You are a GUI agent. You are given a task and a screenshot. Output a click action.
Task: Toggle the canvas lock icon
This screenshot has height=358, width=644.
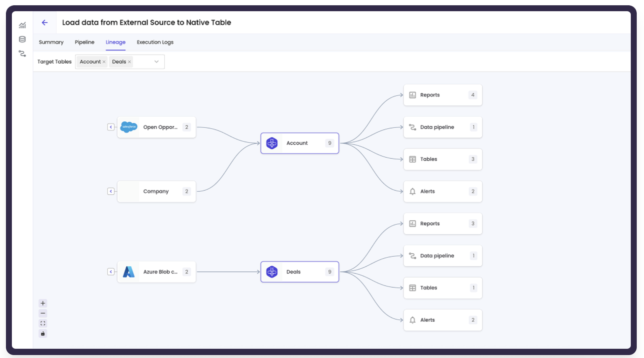pos(43,334)
